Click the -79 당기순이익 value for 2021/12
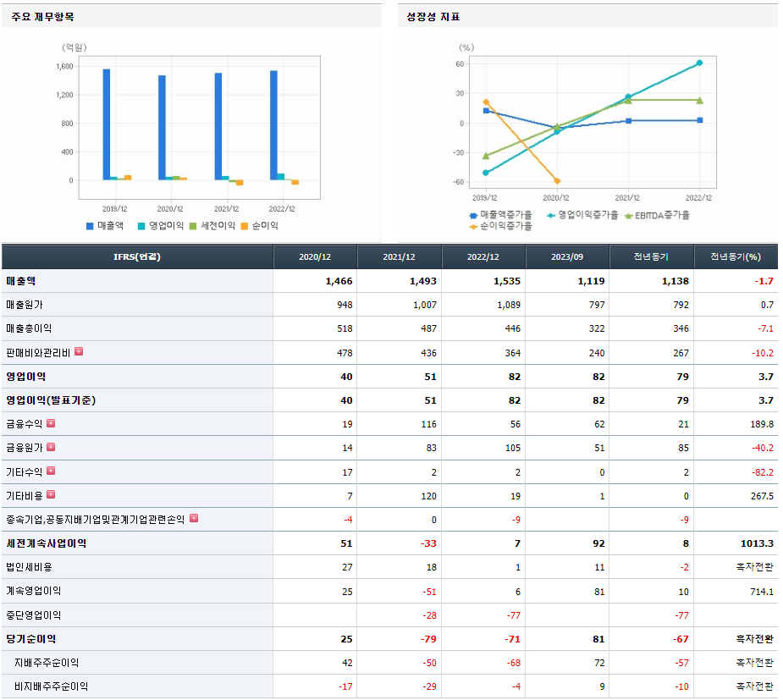Viewport: 783px width, 700px height. click(428, 639)
